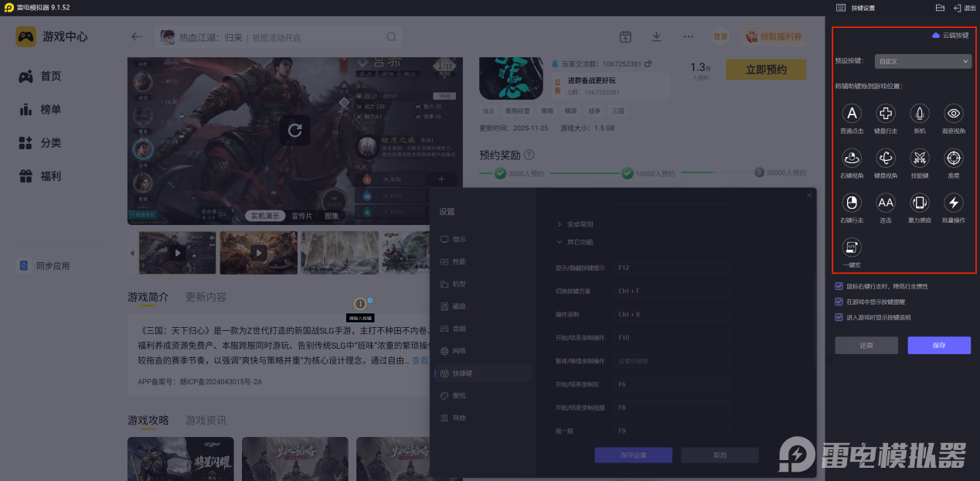
Task: Show the 图集 media tab
Action: (x=332, y=216)
